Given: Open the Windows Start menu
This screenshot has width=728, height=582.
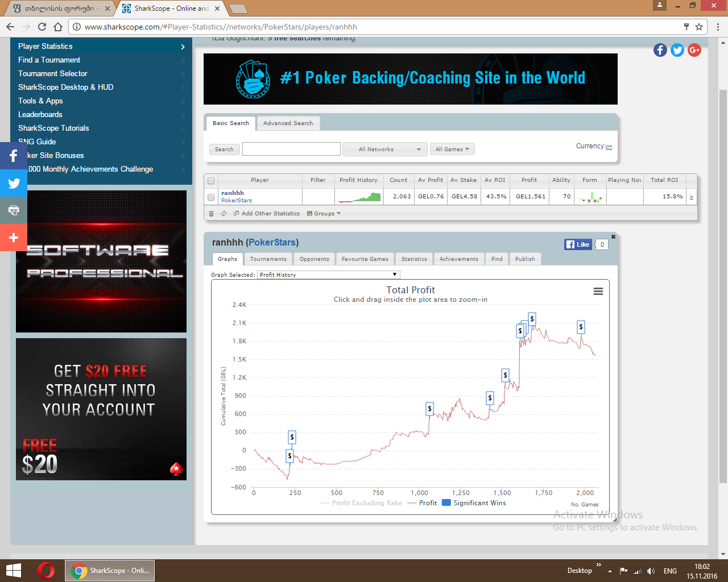Looking at the screenshot, I should pos(13,571).
